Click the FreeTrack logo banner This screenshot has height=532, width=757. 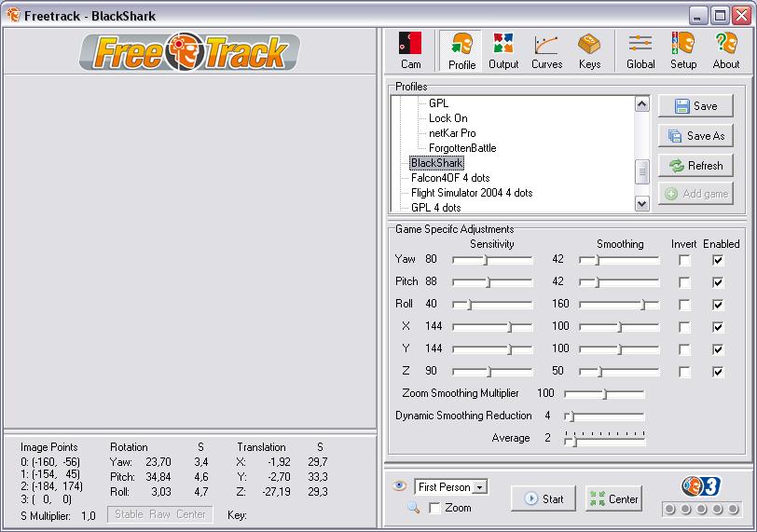189,51
